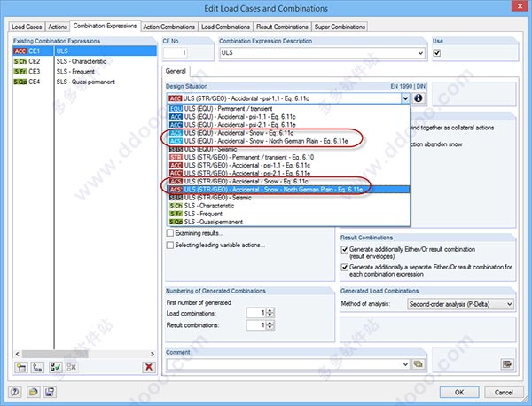
Task: Click the check-all expressions icon
Action: coord(55,367)
